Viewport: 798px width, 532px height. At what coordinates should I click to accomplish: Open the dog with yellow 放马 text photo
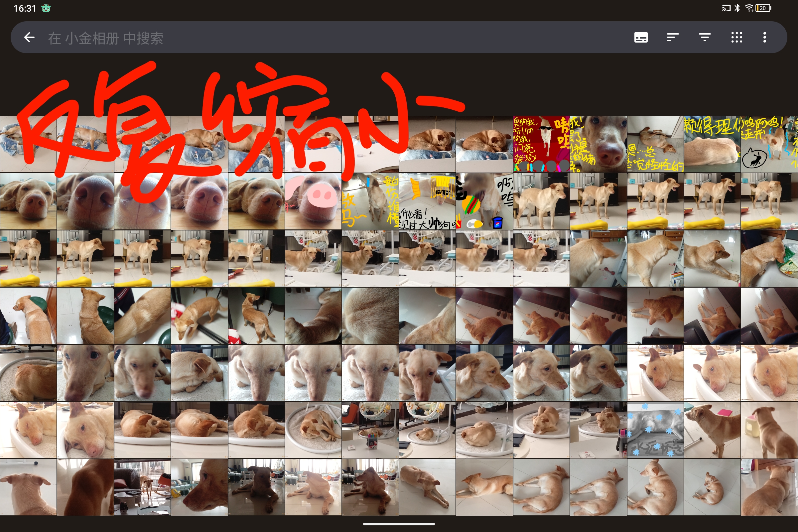coord(370,201)
